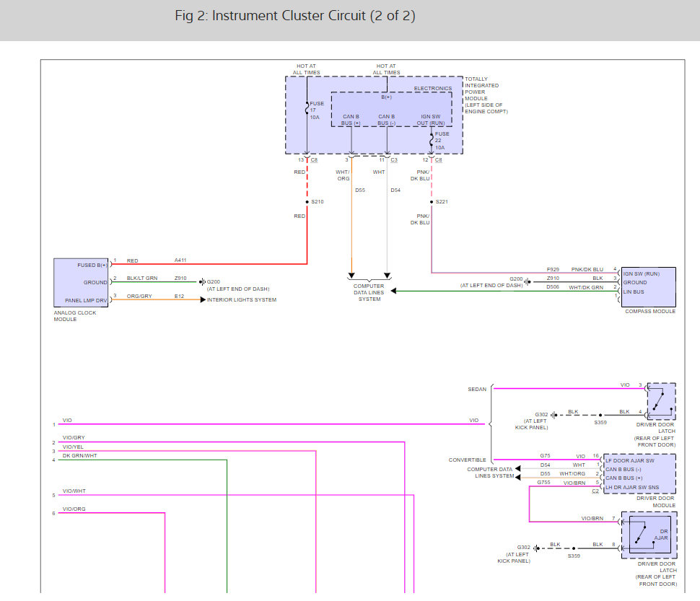The height and width of the screenshot is (601, 700).
Task: Click the 'CAN B BUS (-)' pin in the driver door module
Action: (x=624, y=470)
